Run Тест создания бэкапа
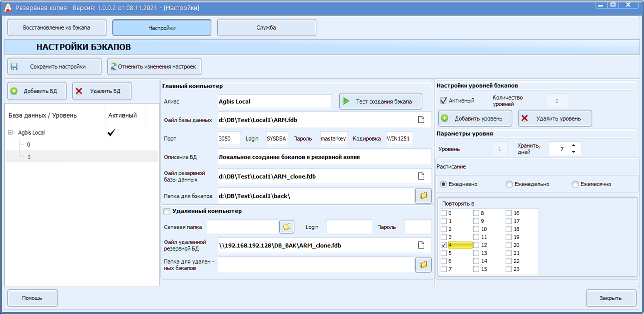Image resolution: width=644 pixels, height=314 pixels. [x=381, y=101]
